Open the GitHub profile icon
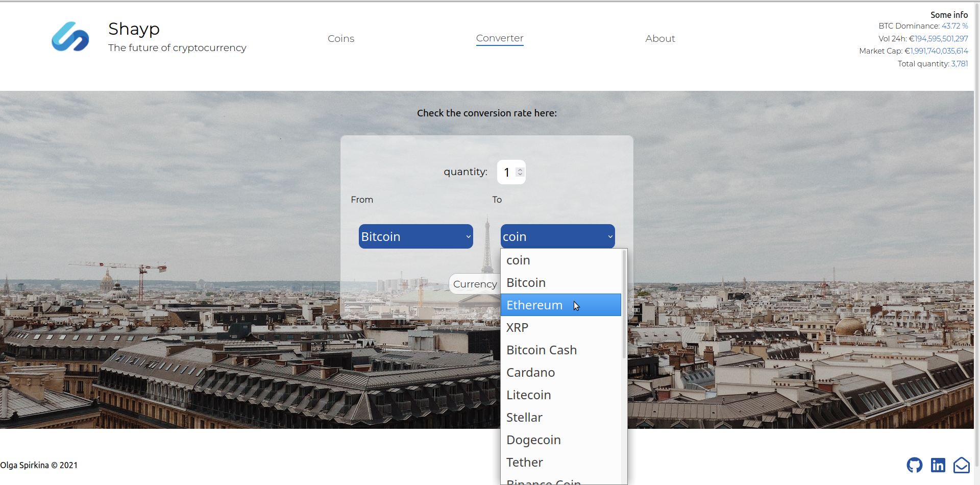The height and width of the screenshot is (485, 980). [914, 465]
